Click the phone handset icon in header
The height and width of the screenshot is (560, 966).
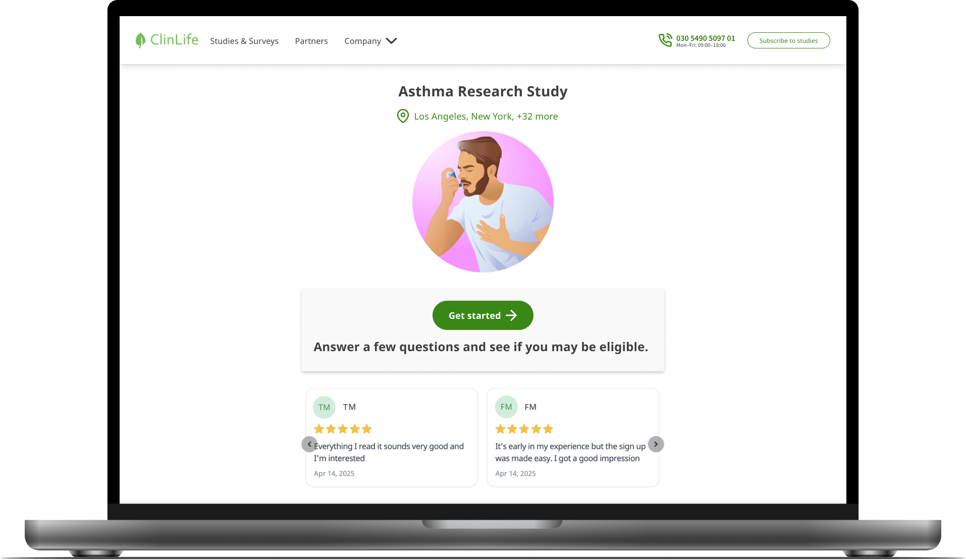(665, 40)
